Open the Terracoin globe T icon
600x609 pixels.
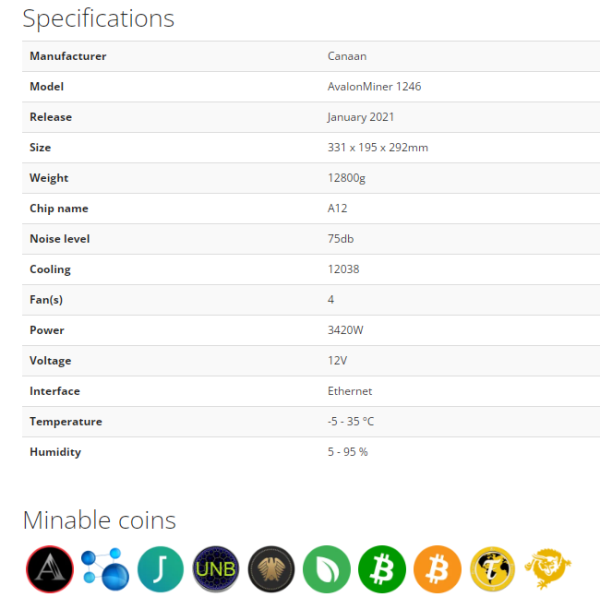click(x=492, y=569)
